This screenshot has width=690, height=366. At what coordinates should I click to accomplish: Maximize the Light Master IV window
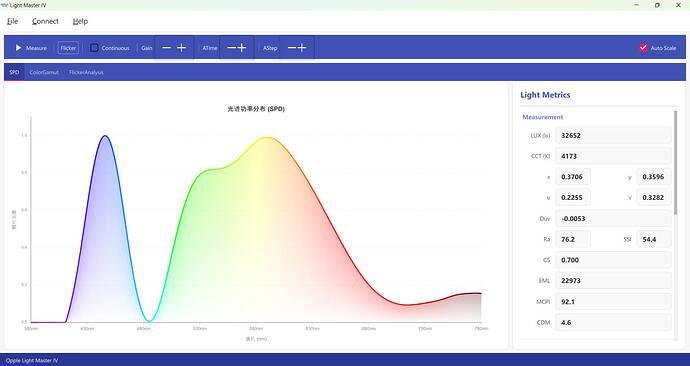pos(657,5)
